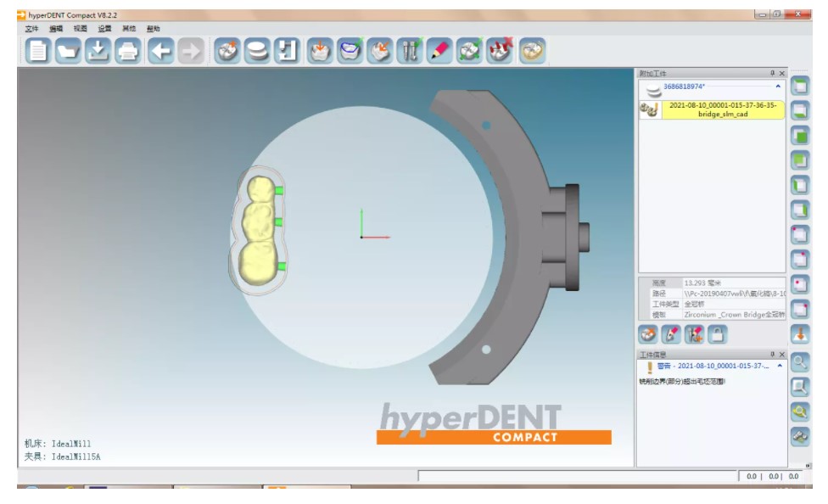Select cube view with green left side
The height and width of the screenshot is (504, 828).
[800, 185]
